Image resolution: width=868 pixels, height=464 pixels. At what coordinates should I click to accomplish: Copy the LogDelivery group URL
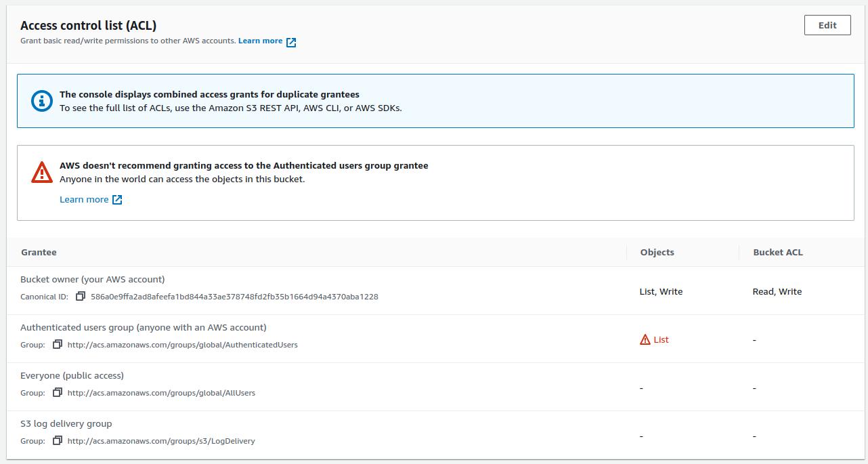pos(58,440)
